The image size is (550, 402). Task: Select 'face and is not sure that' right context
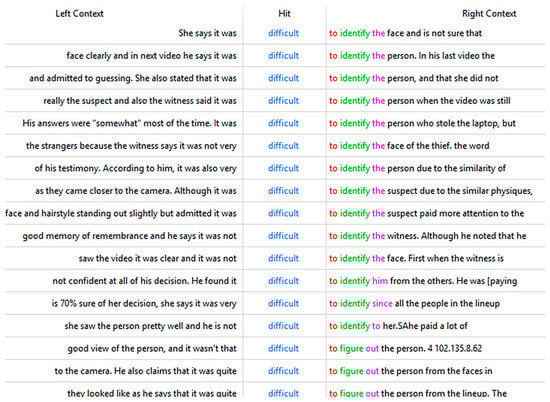[x=434, y=33]
